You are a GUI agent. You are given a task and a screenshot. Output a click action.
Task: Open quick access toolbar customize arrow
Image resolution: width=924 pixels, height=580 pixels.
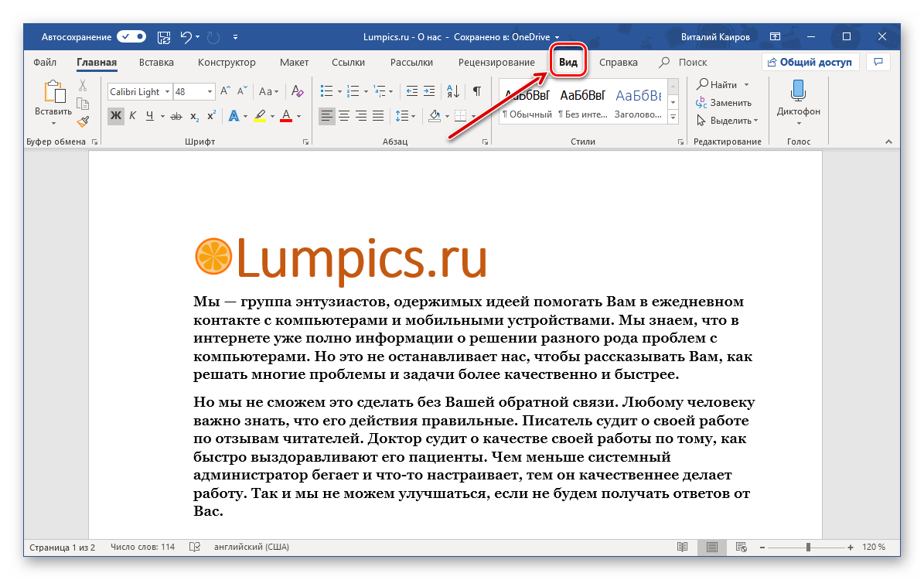[x=235, y=37]
